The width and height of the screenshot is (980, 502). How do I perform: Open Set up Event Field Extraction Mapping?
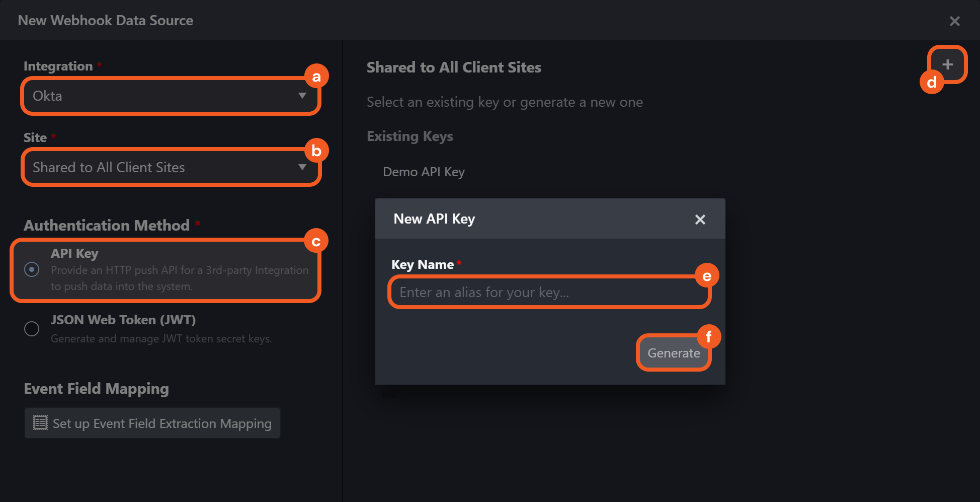click(x=161, y=423)
